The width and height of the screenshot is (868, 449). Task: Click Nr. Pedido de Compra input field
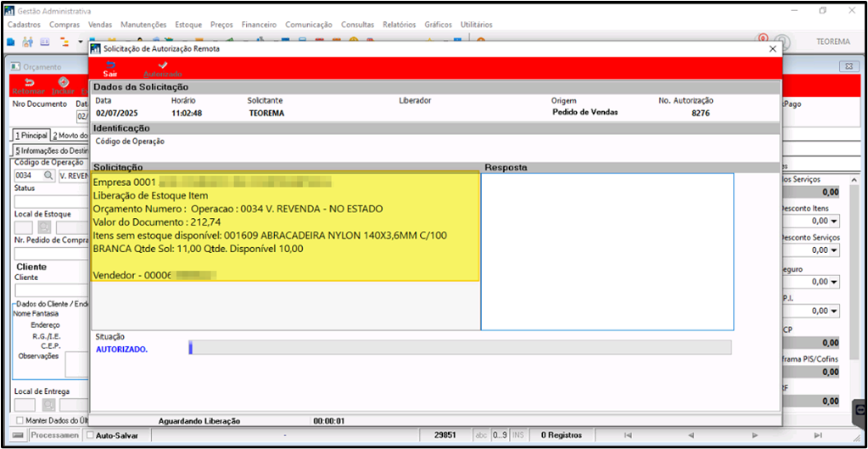point(51,254)
